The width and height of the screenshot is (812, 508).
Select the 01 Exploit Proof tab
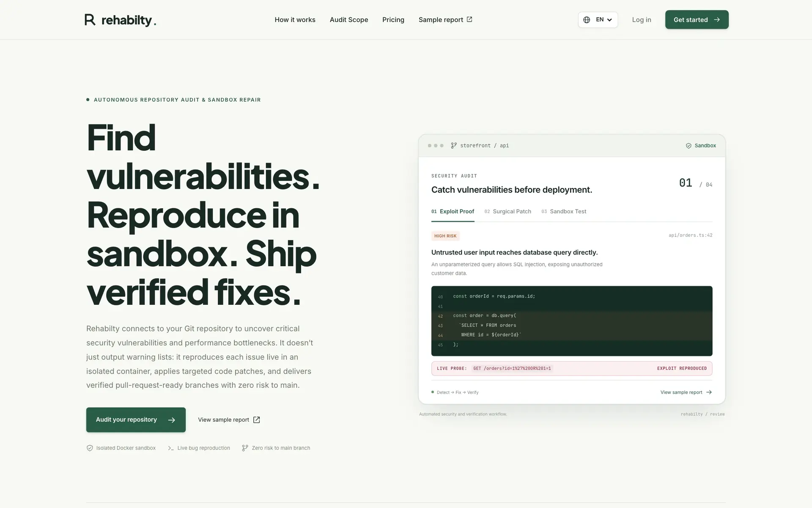[x=453, y=212]
